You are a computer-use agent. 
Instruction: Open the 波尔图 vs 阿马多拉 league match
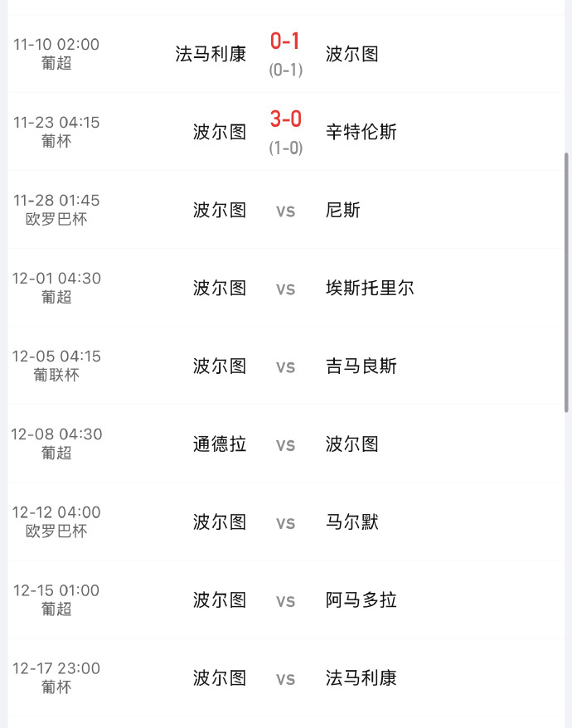286,599
